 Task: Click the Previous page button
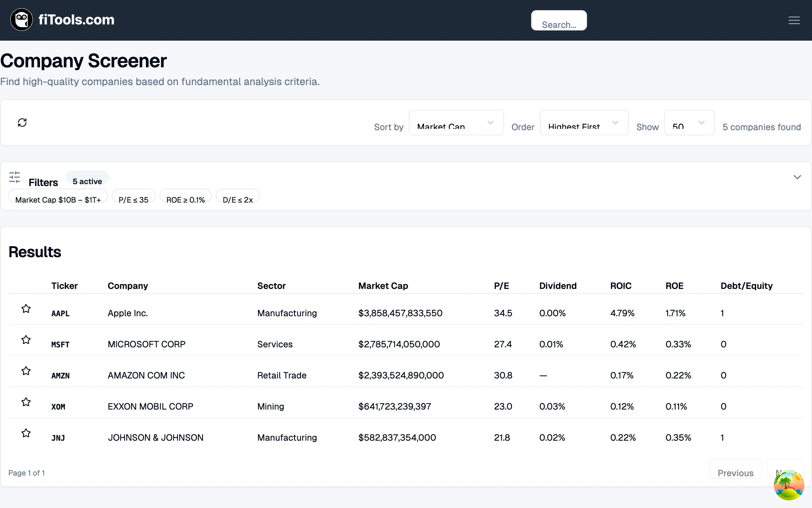point(736,469)
